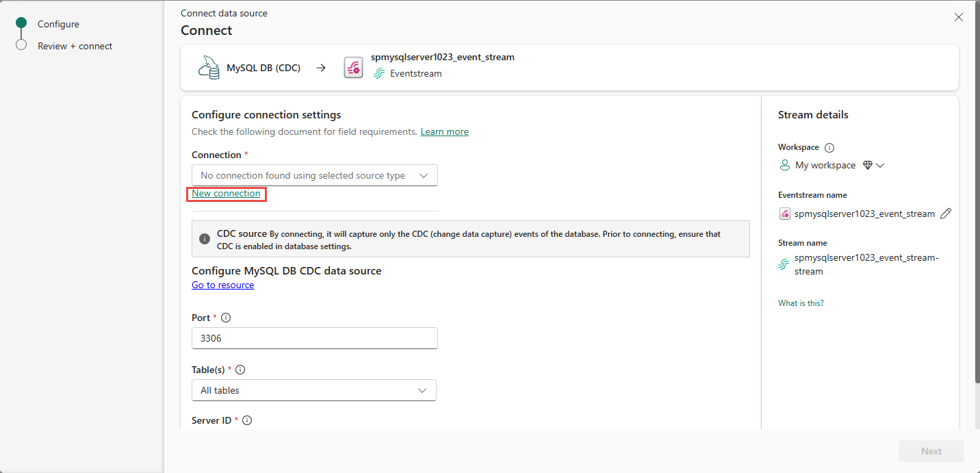Viewport: 980px width, 473px height.
Task: Click the Server ID info icon
Action: click(247, 420)
